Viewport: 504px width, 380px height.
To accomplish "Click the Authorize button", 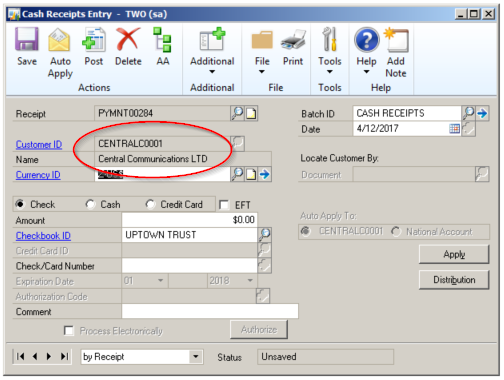I will (259, 330).
